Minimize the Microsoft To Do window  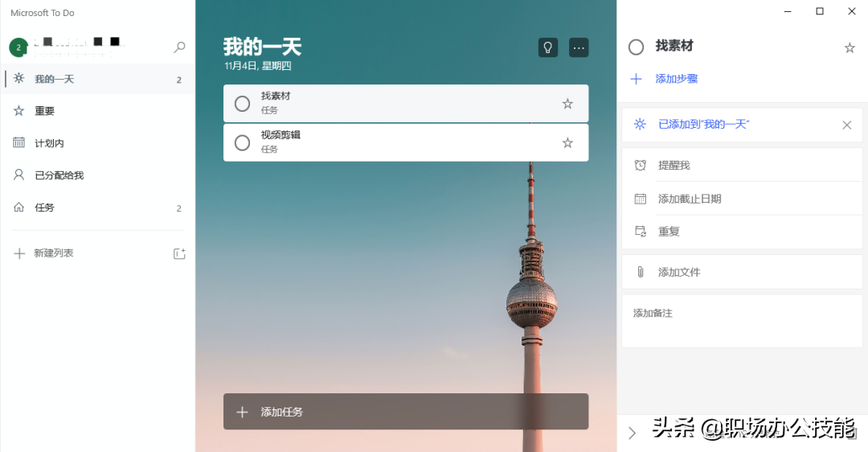pos(788,11)
